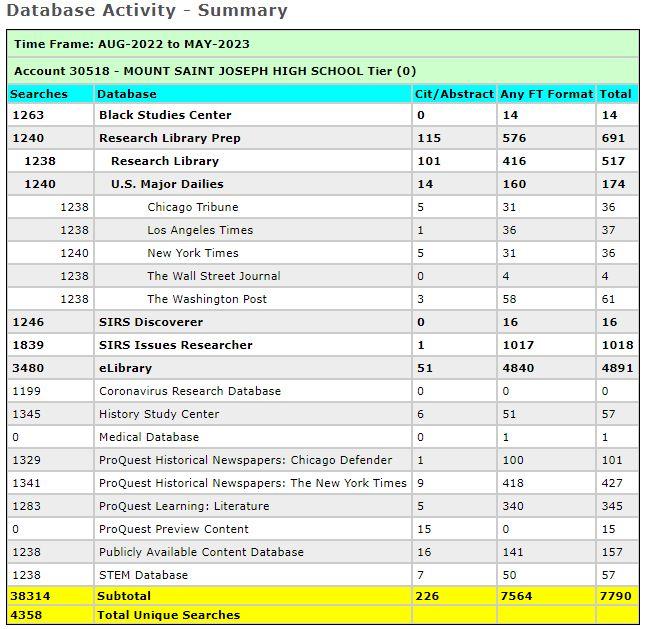This screenshot has width=658, height=629.
Task: Click Cit/Abstract value 51 for eLibrary
Action: (x=425, y=368)
